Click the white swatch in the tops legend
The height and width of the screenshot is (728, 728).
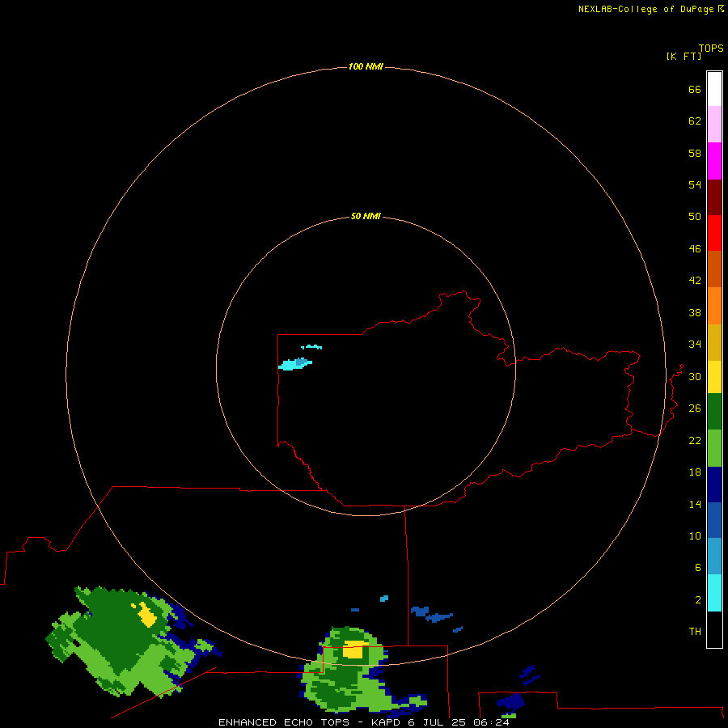click(714, 89)
